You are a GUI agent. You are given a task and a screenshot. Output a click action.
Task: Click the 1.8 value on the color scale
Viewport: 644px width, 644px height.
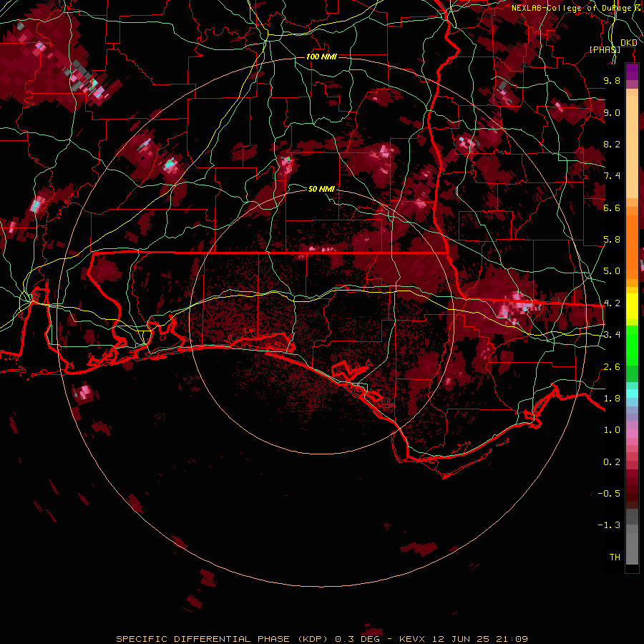612,399
